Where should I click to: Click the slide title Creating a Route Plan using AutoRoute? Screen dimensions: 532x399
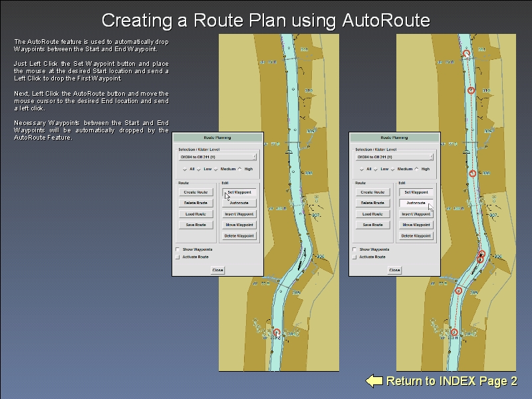(266, 21)
